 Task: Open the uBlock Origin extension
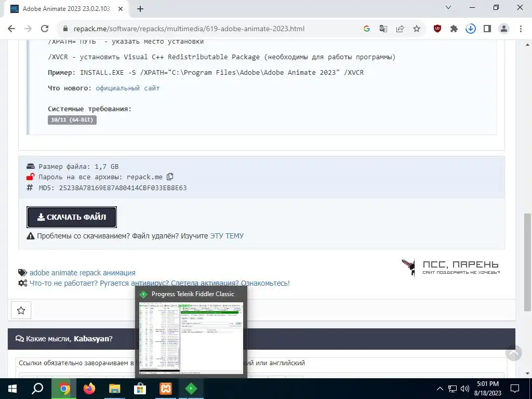click(437, 29)
